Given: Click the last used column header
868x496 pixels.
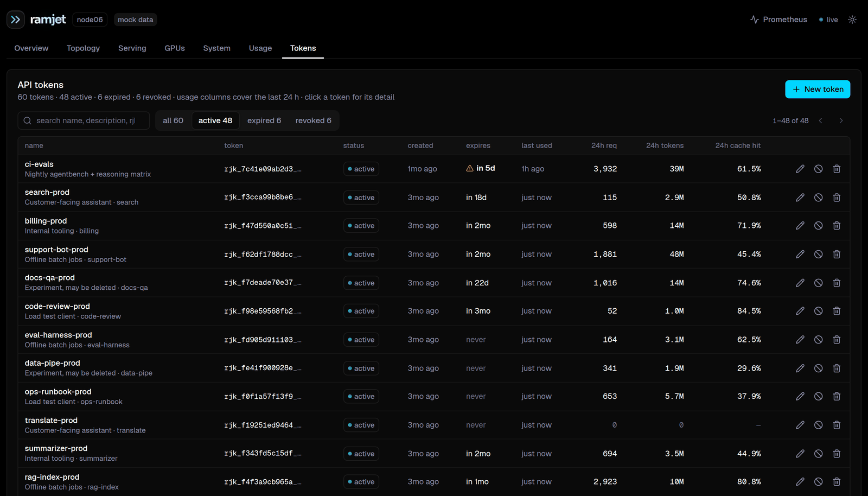Looking at the screenshot, I should tap(537, 145).
